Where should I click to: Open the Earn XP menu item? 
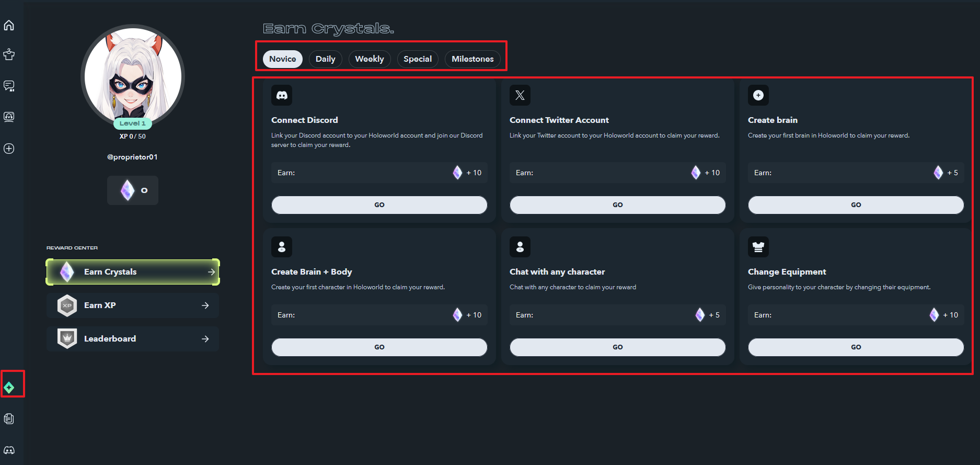click(x=133, y=305)
